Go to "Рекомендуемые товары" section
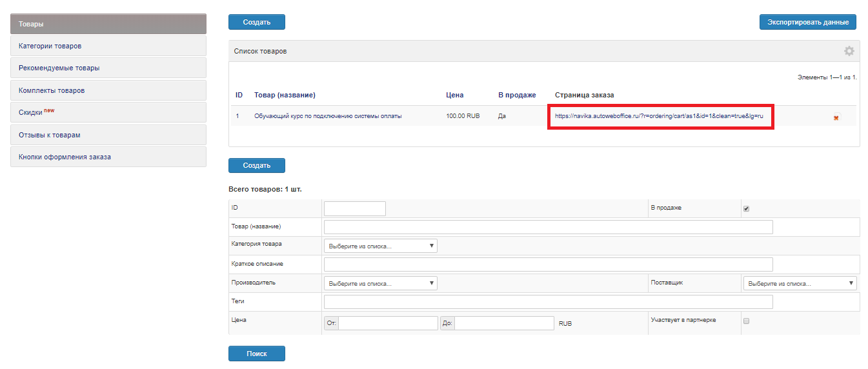868x369 pixels. pos(108,68)
